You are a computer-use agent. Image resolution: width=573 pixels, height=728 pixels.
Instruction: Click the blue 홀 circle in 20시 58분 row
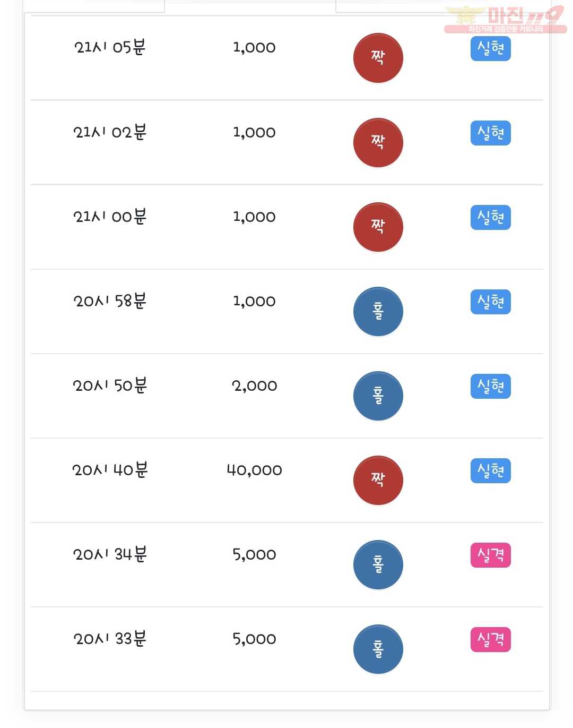click(378, 311)
